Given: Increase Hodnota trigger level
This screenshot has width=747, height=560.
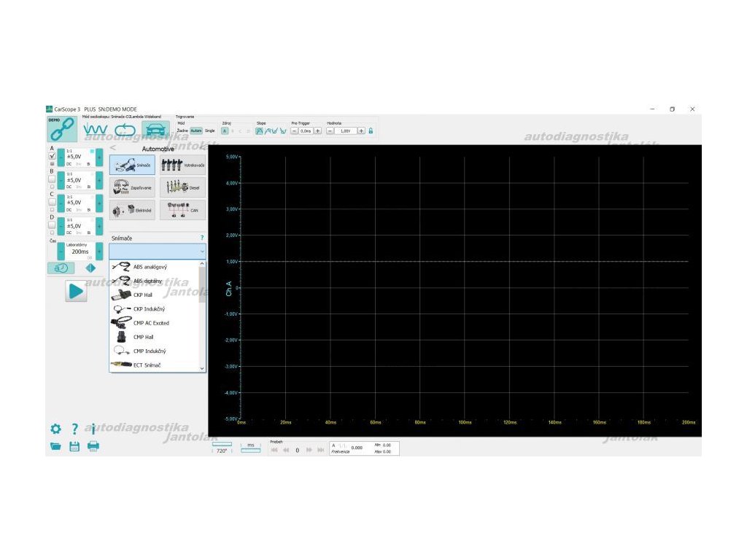Looking at the screenshot, I should click(x=361, y=131).
